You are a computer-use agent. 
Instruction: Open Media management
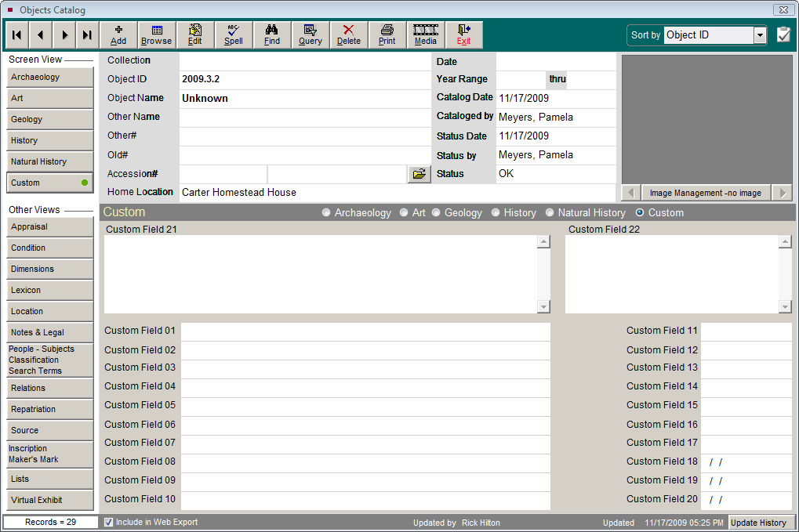click(x=425, y=34)
